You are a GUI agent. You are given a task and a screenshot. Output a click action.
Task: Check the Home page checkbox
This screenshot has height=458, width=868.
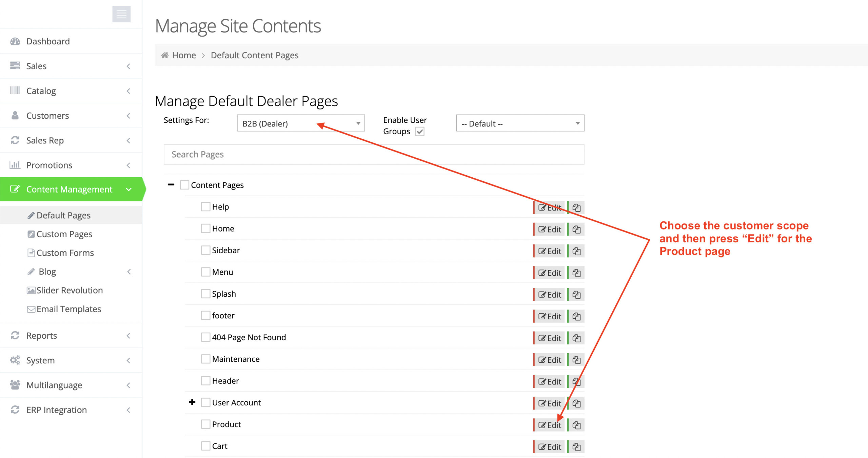pyautogui.click(x=205, y=228)
